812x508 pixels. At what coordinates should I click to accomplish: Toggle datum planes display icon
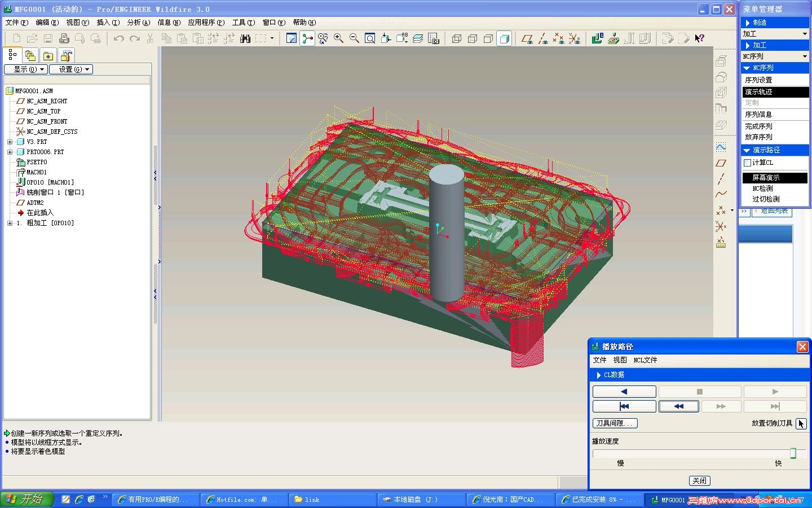(x=527, y=38)
